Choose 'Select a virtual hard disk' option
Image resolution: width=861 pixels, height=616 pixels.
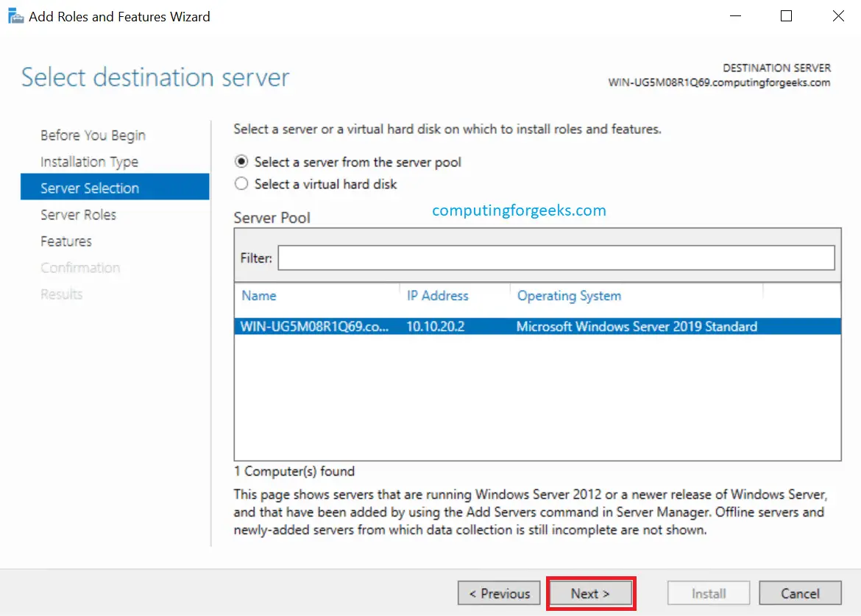pyautogui.click(x=241, y=184)
